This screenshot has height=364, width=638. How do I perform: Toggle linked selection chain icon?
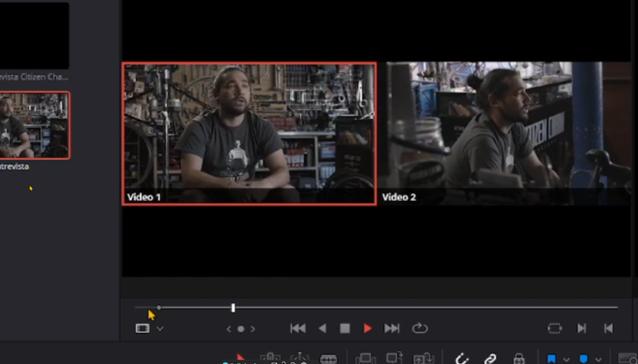click(491, 359)
